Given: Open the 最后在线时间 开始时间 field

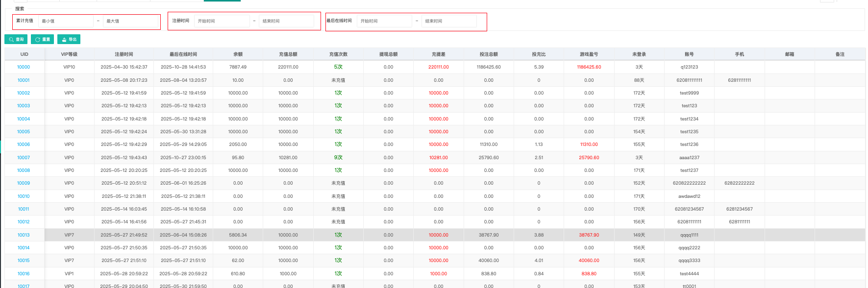Looking at the screenshot, I should [x=385, y=21].
